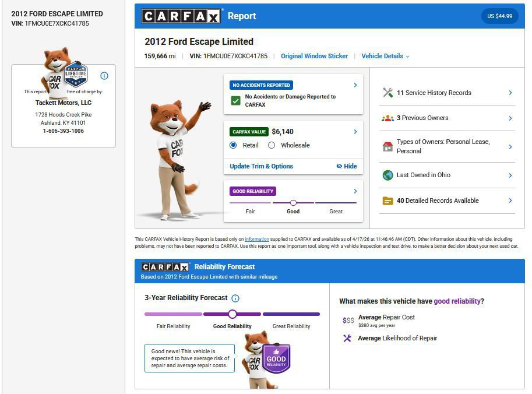
Task: Click the 1728 Hoods Creek Pike address
Action: (64, 114)
